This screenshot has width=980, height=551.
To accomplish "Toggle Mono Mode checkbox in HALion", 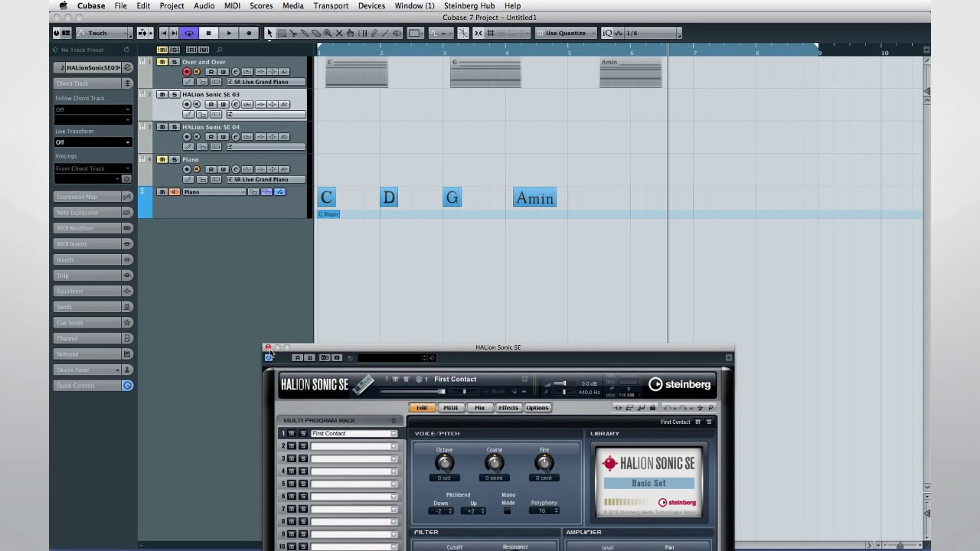I will pyautogui.click(x=508, y=510).
